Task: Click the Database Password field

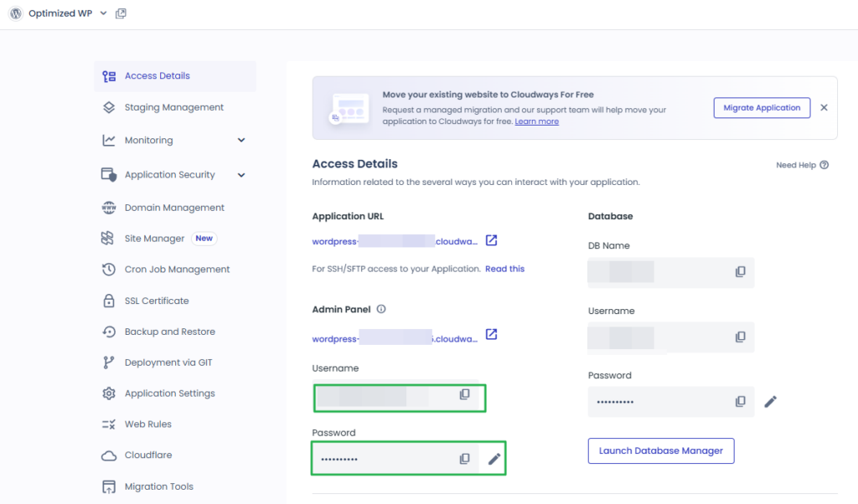Action: [671, 402]
